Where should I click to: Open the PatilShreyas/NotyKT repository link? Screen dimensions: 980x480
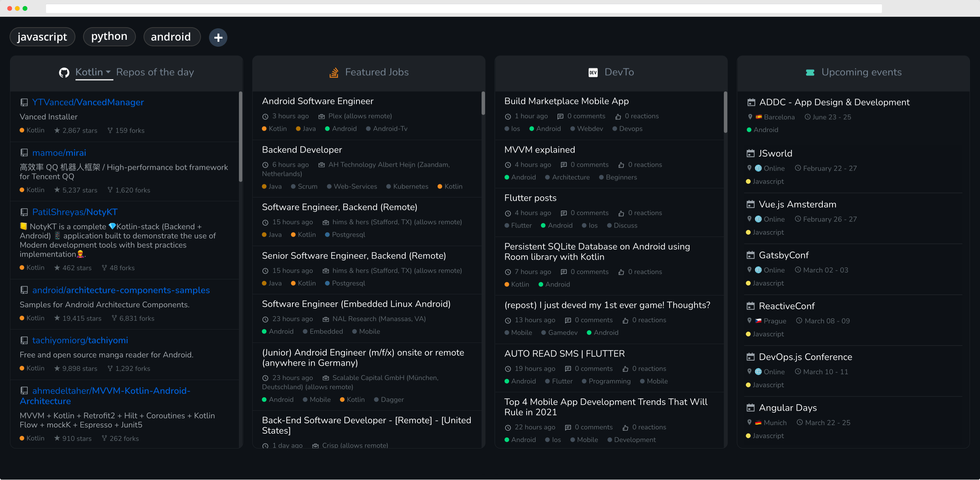pos(75,212)
